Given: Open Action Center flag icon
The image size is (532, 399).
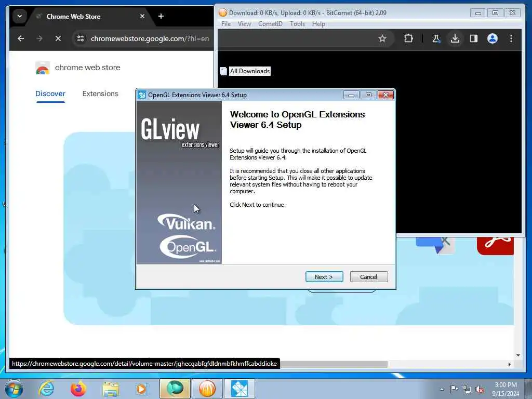Looking at the screenshot, I should pyautogui.click(x=454, y=389).
